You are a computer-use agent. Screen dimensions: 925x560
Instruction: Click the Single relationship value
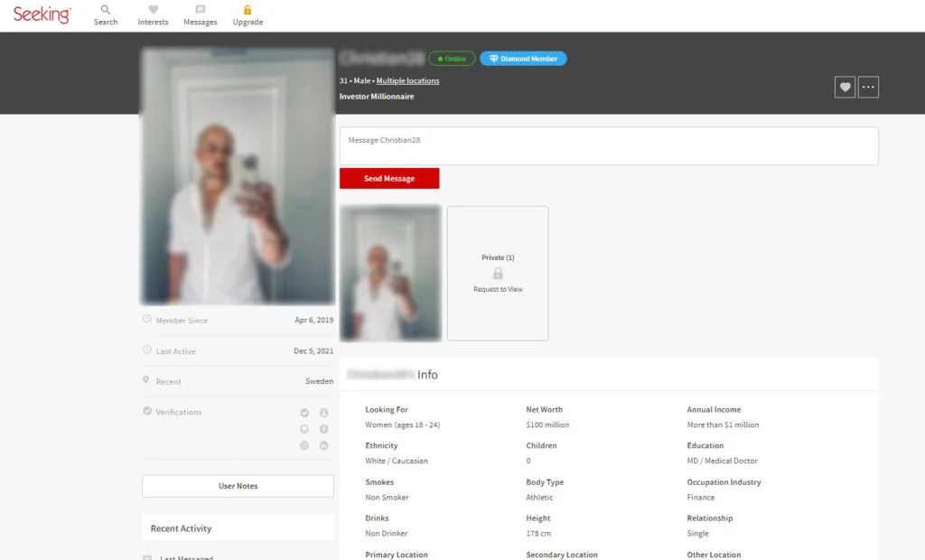pos(698,534)
